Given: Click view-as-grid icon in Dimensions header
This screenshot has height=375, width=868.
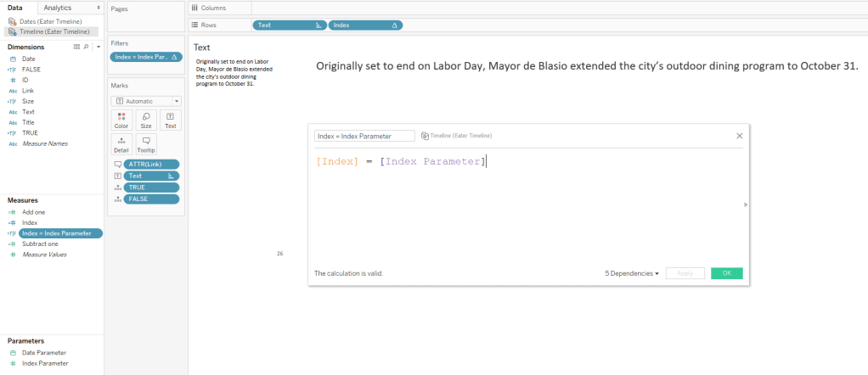Looking at the screenshot, I should pyautogui.click(x=77, y=47).
